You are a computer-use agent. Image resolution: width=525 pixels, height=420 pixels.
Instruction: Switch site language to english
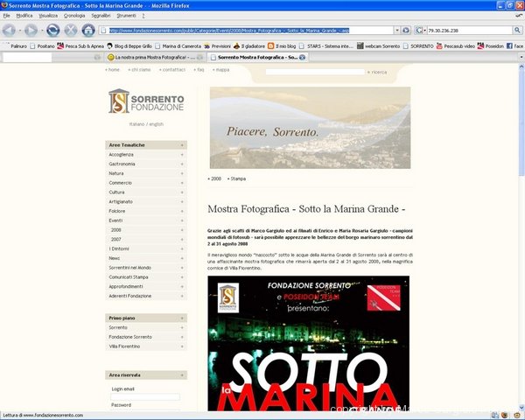(157, 124)
